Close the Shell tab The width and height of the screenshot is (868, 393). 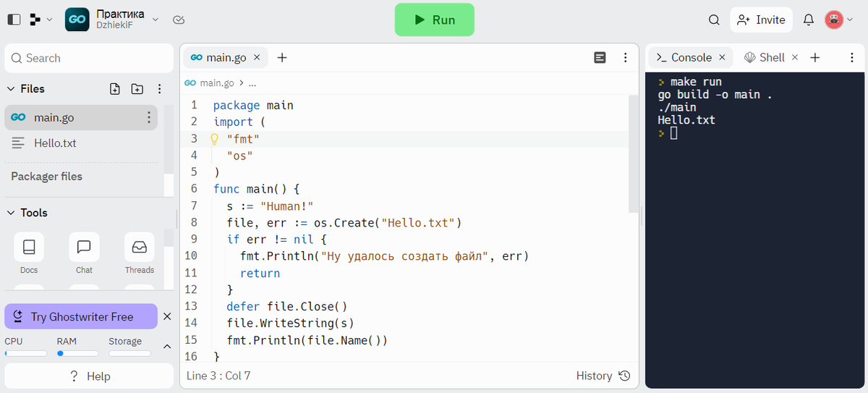coord(795,58)
